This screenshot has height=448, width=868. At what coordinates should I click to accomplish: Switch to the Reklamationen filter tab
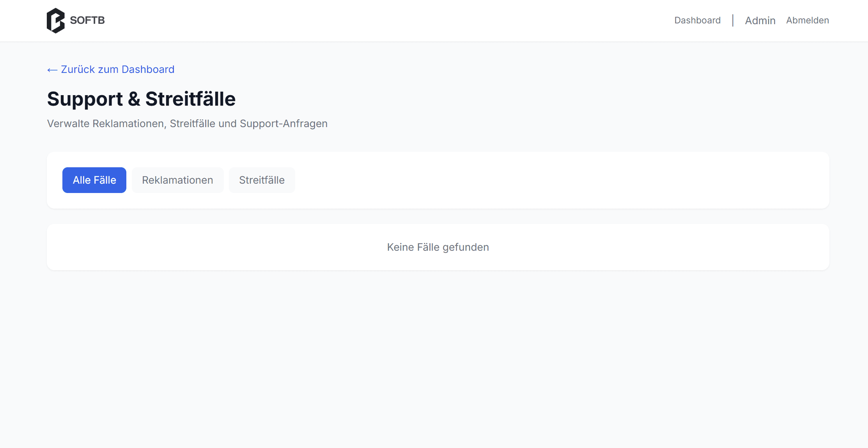pos(177,180)
